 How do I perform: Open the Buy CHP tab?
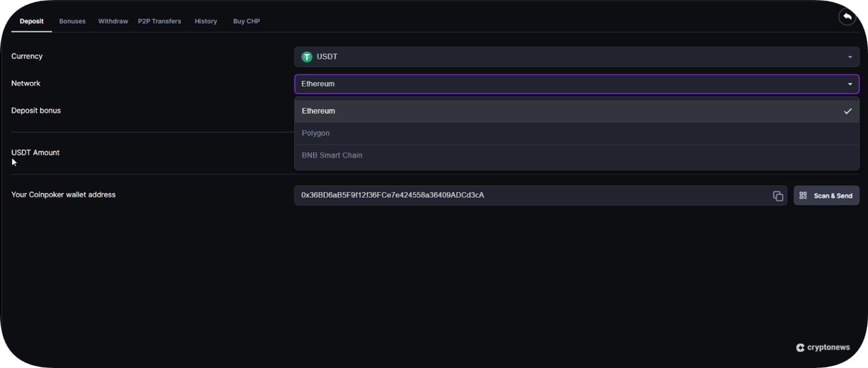pyautogui.click(x=246, y=21)
